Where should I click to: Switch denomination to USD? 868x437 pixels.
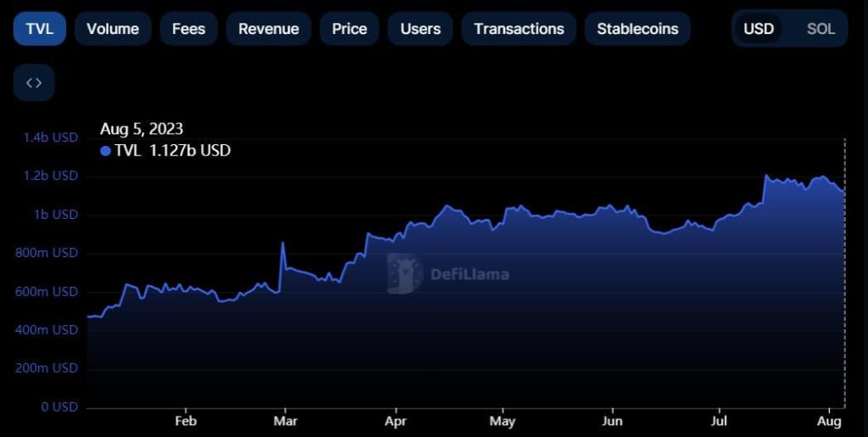pyautogui.click(x=759, y=29)
